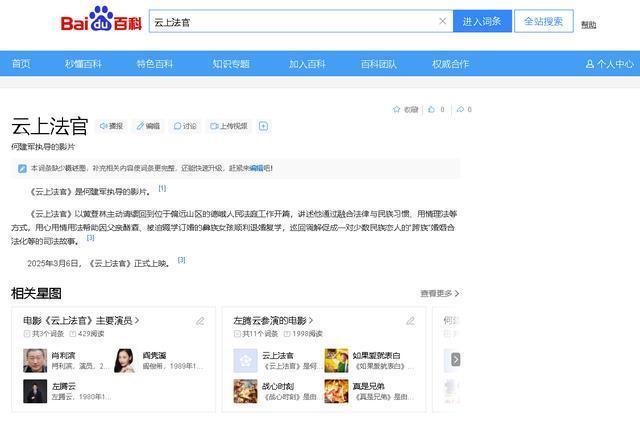Click the 左腾云 actor thumbnail
This screenshot has height=428, width=640.
[35, 391]
